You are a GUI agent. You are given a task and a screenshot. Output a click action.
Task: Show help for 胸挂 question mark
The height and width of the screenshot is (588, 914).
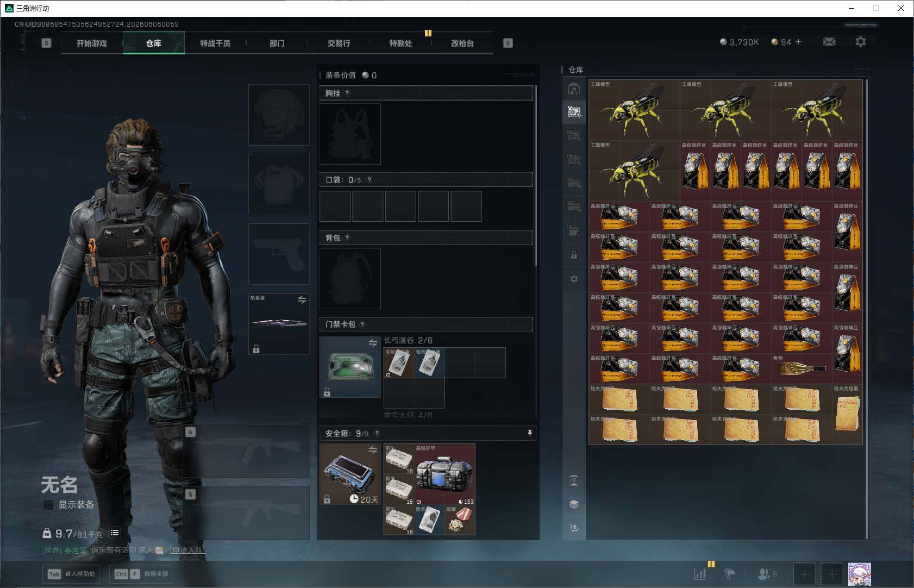tap(347, 93)
